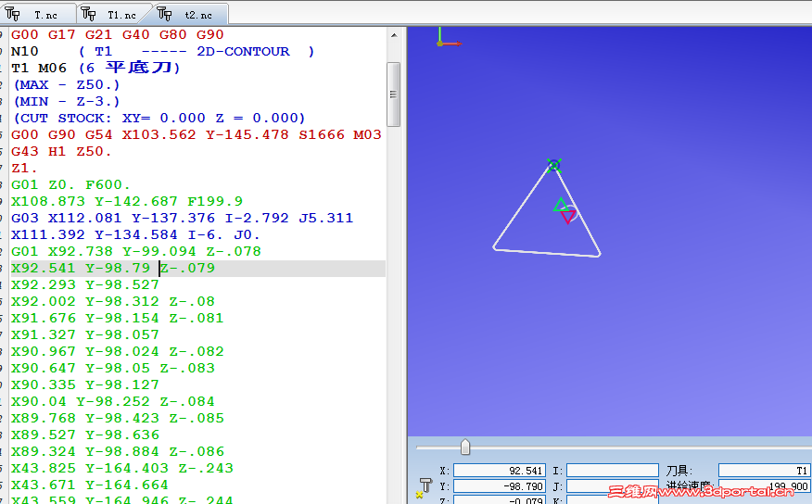Select the line starting 'G00 G90 G54 X103.562'
This screenshot has width=812, height=504.
coord(197,134)
